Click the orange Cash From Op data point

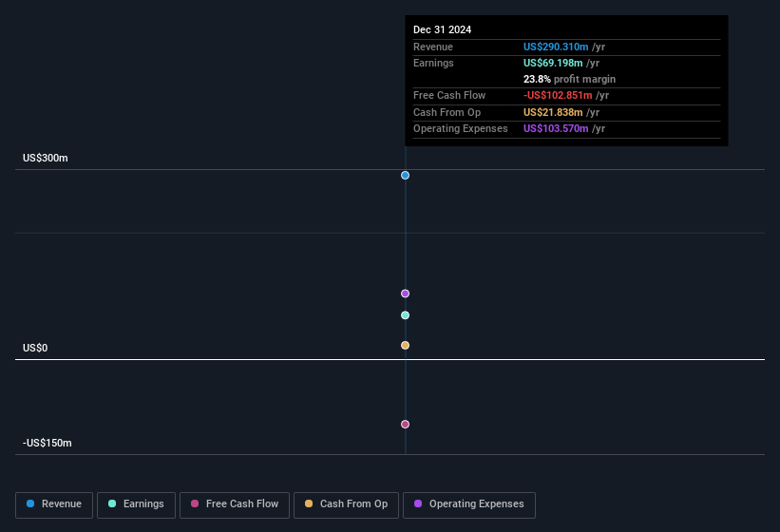[x=405, y=345]
